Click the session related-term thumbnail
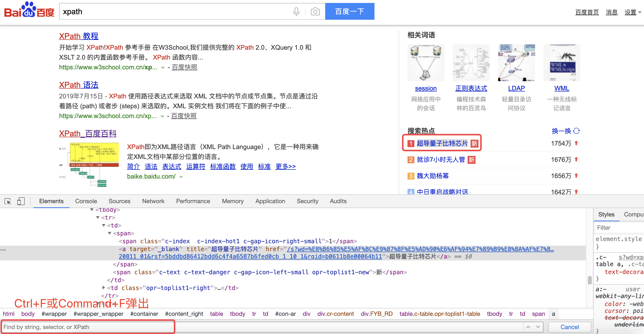This screenshot has width=644, height=334. click(x=425, y=63)
